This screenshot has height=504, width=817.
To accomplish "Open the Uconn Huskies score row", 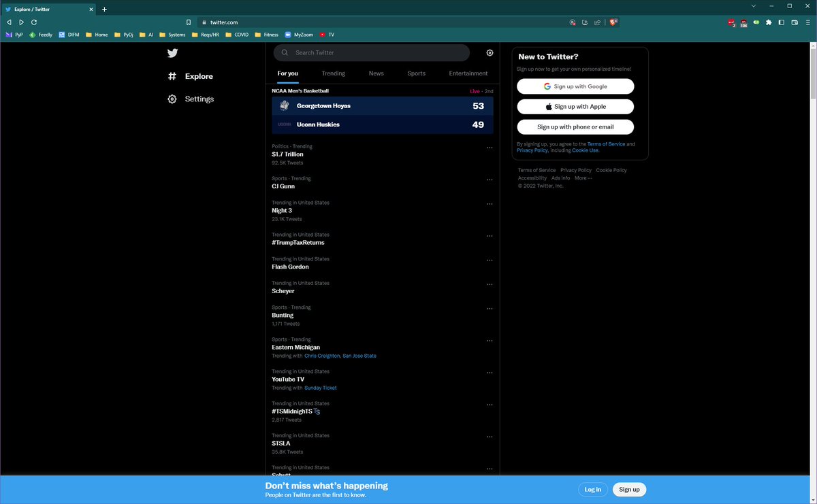I will pyautogui.click(x=383, y=124).
